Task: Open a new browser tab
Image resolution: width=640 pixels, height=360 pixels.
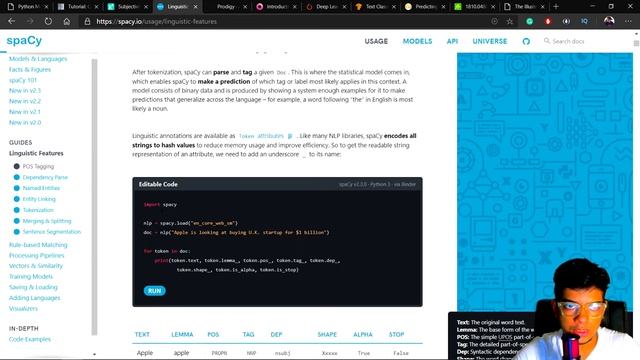Action: [x=556, y=7]
